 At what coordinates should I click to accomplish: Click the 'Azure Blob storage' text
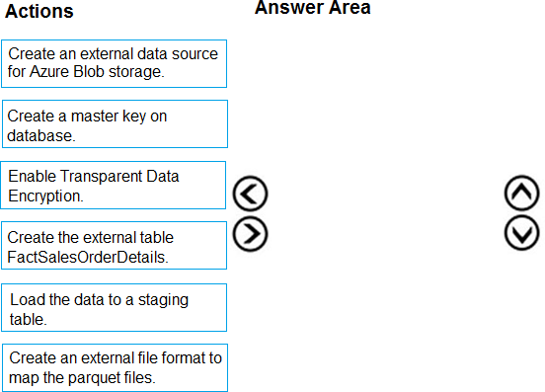pyautogui.click(x=97, y=72)
